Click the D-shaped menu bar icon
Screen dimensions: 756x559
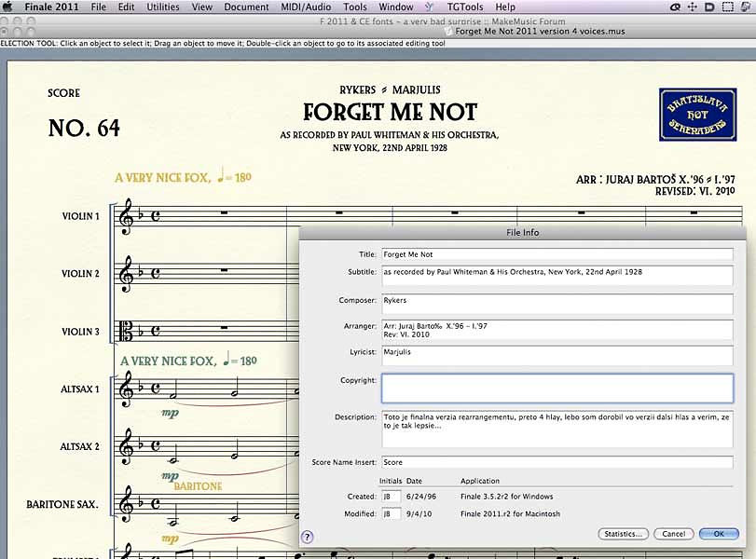[x=709, y=7]
